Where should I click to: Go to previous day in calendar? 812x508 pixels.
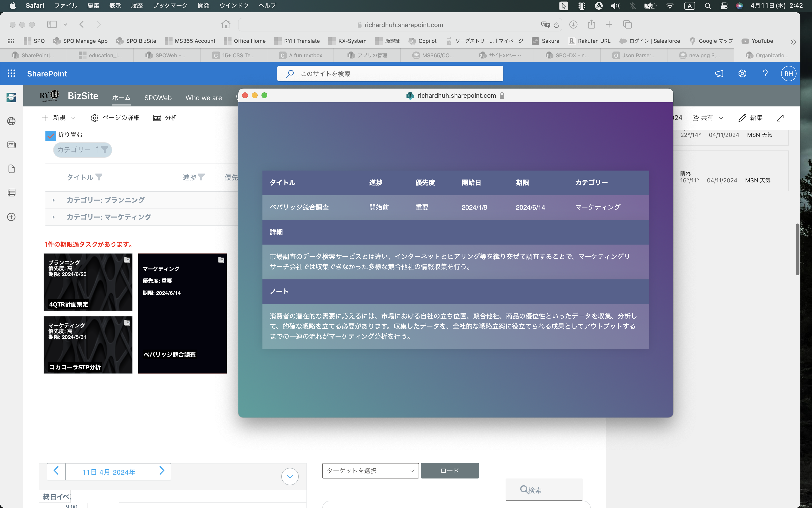56,471
